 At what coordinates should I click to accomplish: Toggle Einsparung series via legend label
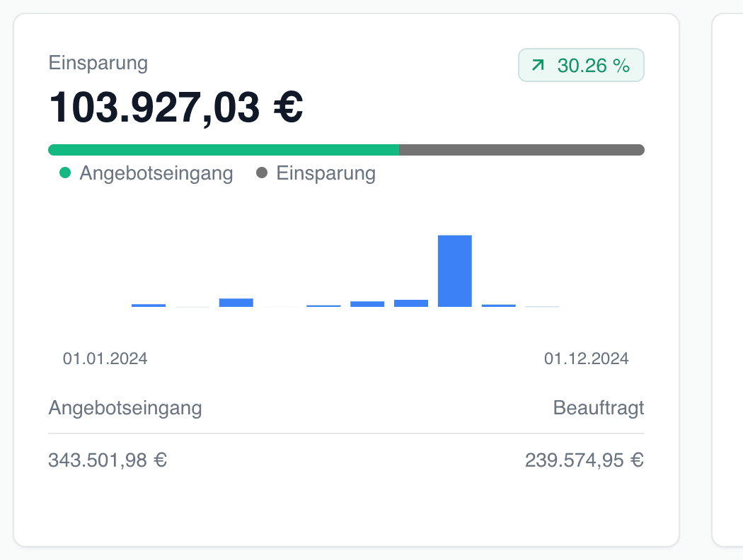[326, 173]
